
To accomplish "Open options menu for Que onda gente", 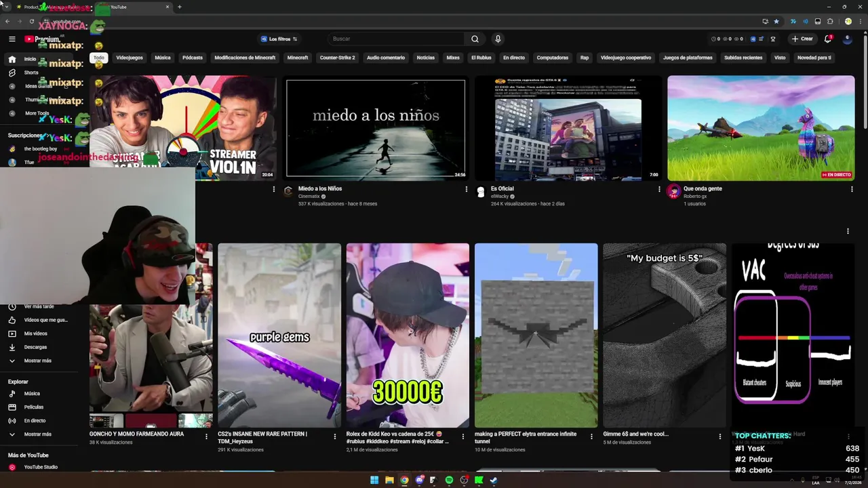I will 852,189.
